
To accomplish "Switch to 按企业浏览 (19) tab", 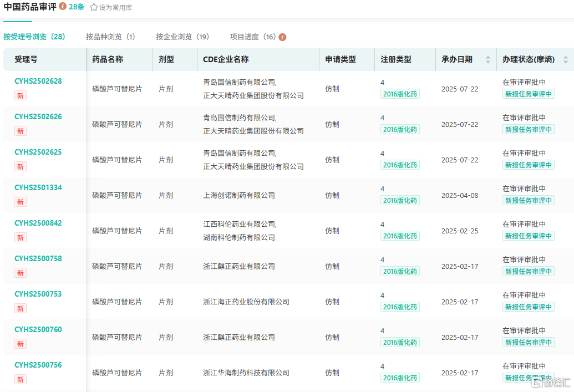I will [182, 37].
